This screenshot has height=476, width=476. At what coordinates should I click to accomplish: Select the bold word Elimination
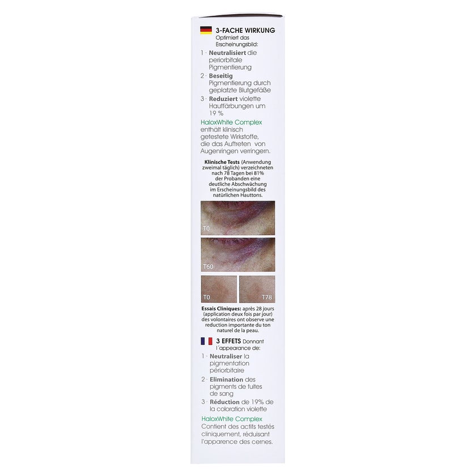(227, 380)
